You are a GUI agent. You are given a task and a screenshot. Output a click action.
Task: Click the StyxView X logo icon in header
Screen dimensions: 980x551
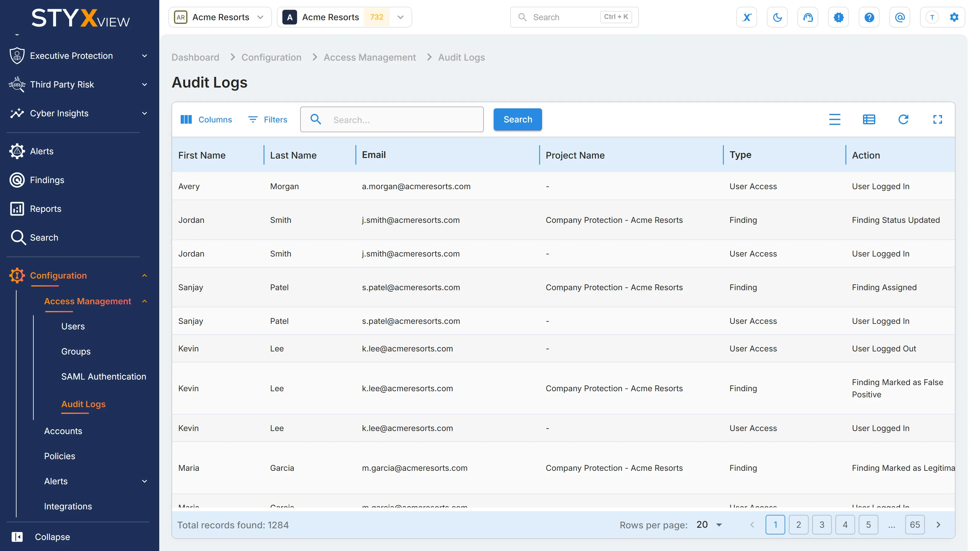[x=746, y=17]
